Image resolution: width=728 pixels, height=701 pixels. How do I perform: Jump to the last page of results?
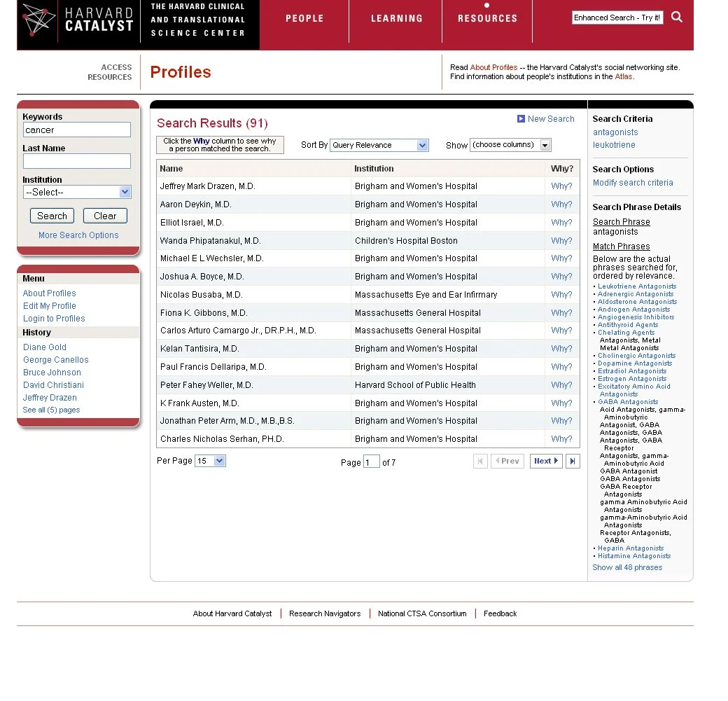click(x=573, y=461)
